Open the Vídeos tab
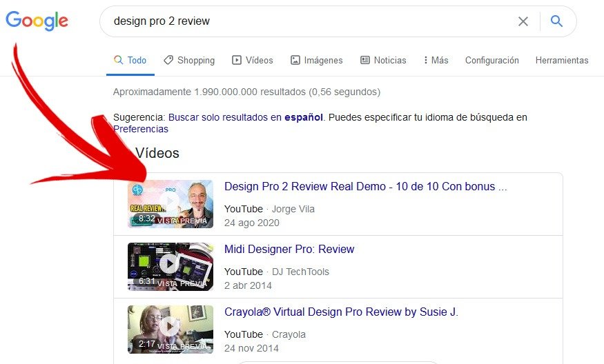Image resolution: width=604 pixels, height=364 pixels. tap(253, 61)
